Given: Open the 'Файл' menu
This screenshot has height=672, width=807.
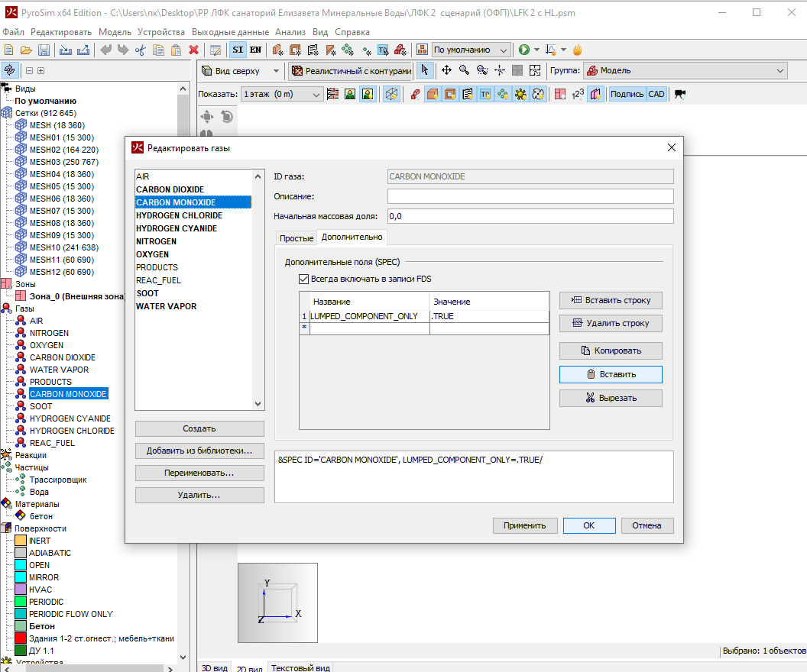Looking at the screenshot, I should 14,32.
